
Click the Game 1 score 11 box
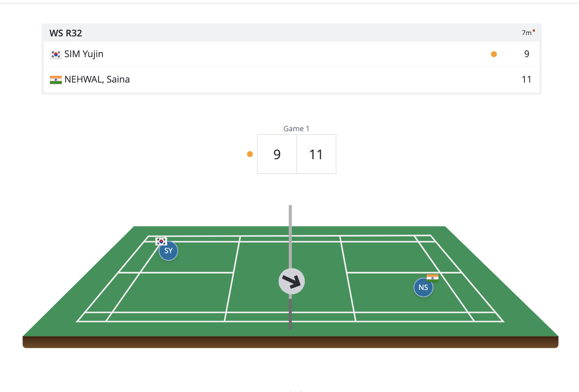pyautogui.click(x=316, y=154)
